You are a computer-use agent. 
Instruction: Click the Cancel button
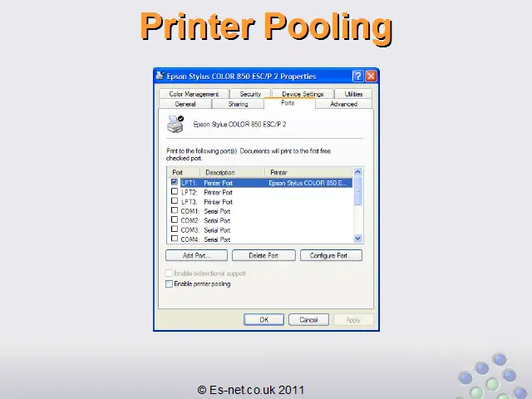click(x=308, y=319)
